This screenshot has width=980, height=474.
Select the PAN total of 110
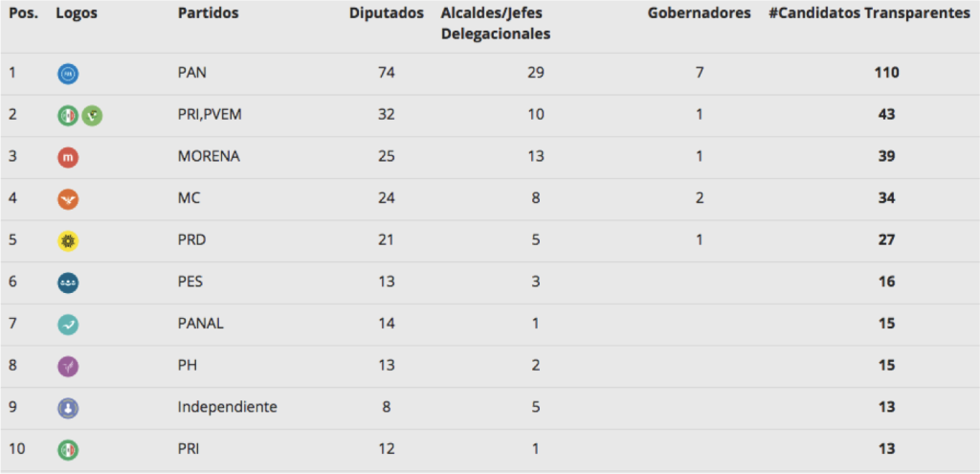(x=886, y=73)
